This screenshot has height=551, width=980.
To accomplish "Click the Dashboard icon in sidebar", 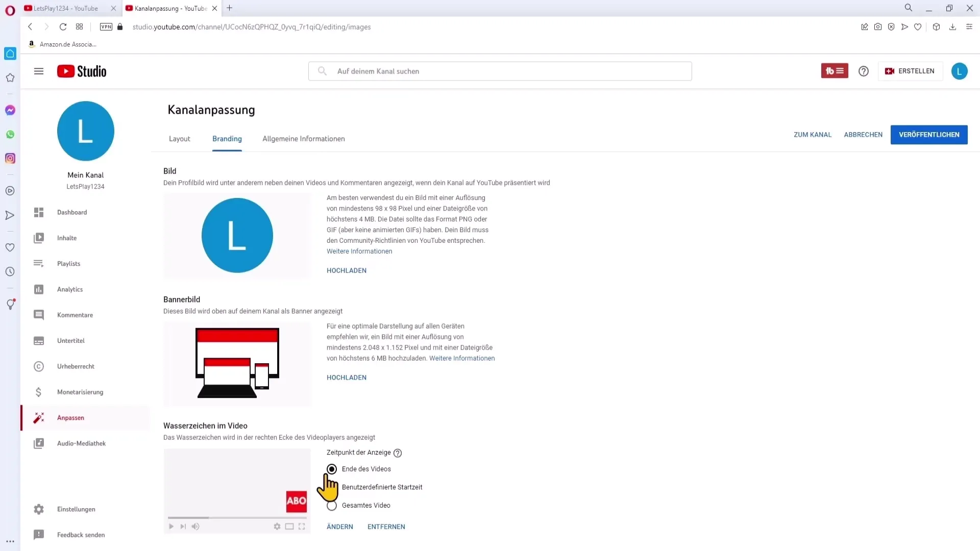I will pyautogui.click(x=38, y=213).
